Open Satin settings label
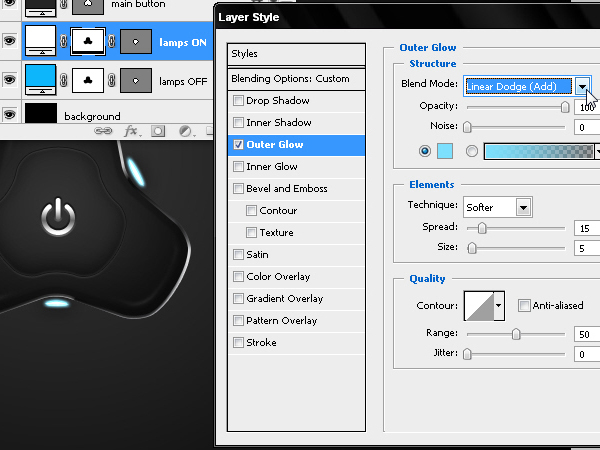 (257, 254)
